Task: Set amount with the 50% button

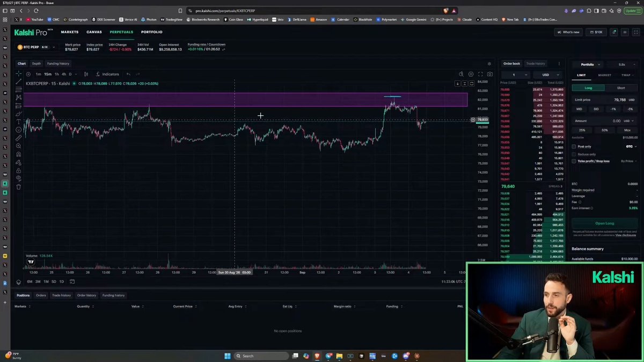Action: pyautogui.click(x=604, y=130)
